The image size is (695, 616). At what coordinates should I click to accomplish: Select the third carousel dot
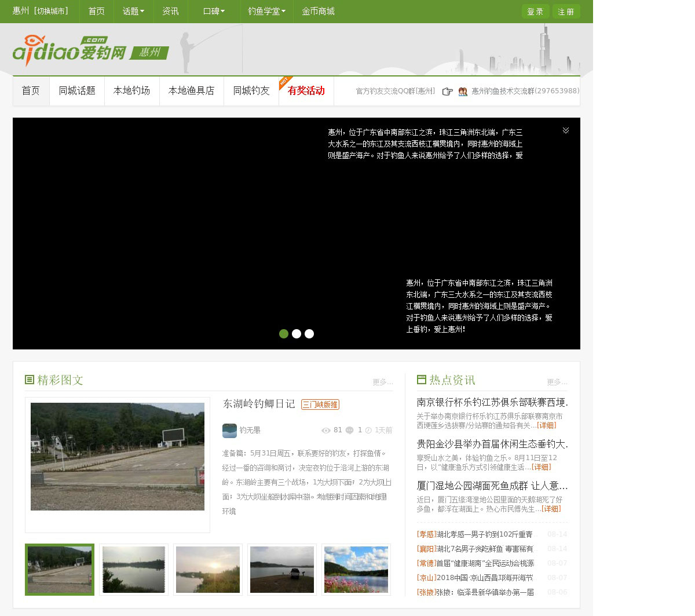tap(309, 334)
